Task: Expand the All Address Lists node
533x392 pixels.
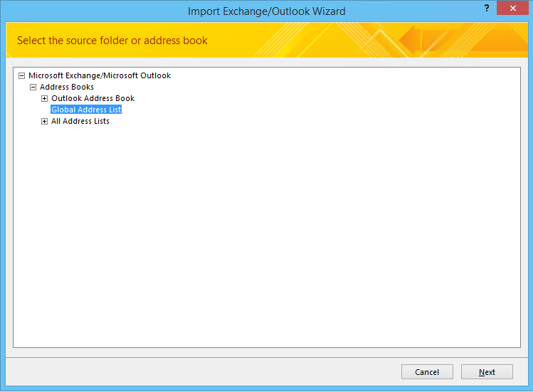Action: point(44,121)
